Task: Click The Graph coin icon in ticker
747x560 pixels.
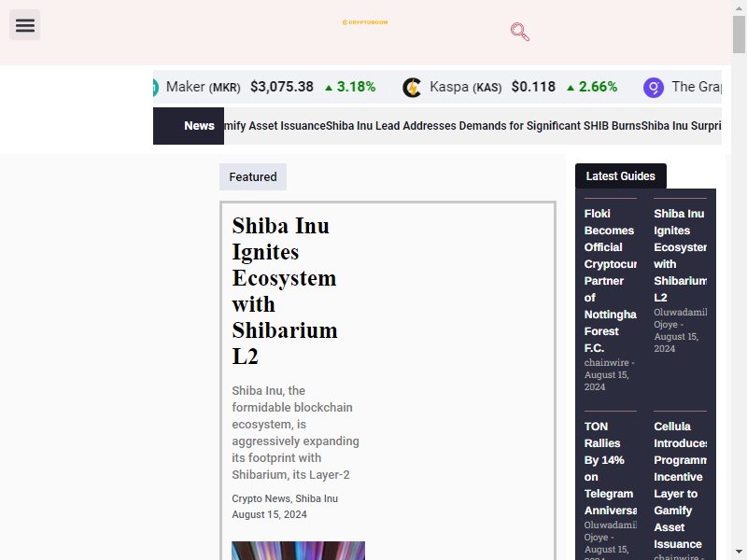Action: (x=654, y=88)
